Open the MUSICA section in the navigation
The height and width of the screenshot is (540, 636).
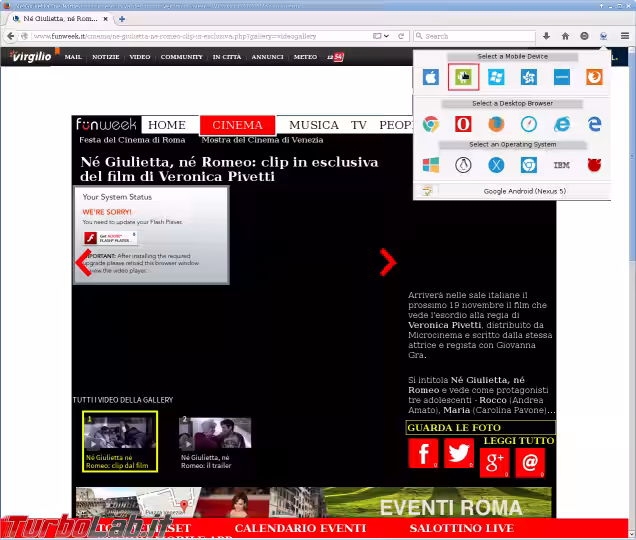pos(314,125)
